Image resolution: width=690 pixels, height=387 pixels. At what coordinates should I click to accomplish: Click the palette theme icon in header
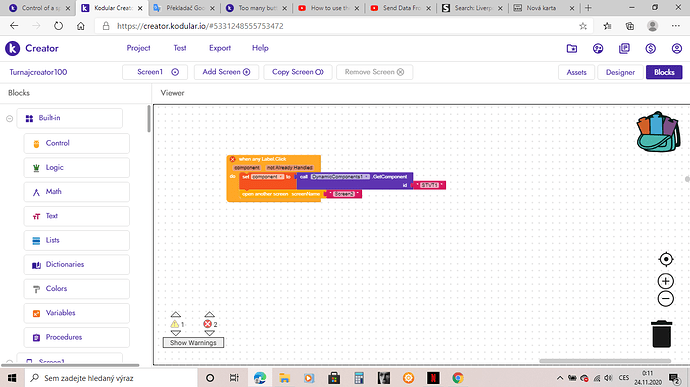(x=598, y=48)
